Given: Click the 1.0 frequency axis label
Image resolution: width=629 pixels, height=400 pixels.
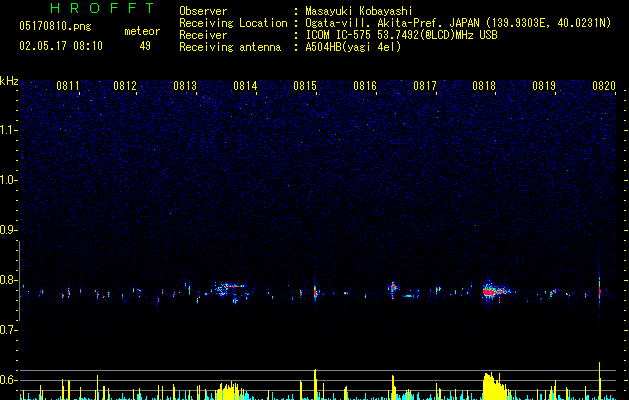Looking at the screenshot, I should pos(9,180).
